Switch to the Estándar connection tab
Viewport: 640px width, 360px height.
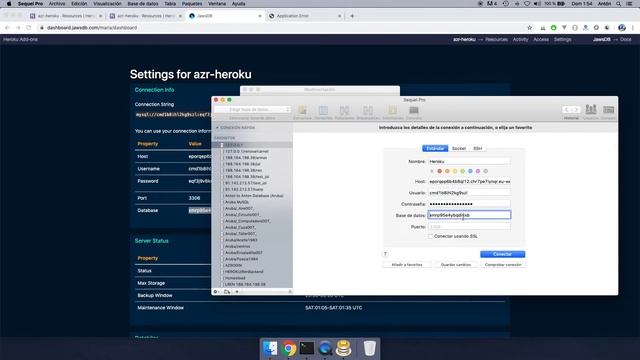point(435,148)
